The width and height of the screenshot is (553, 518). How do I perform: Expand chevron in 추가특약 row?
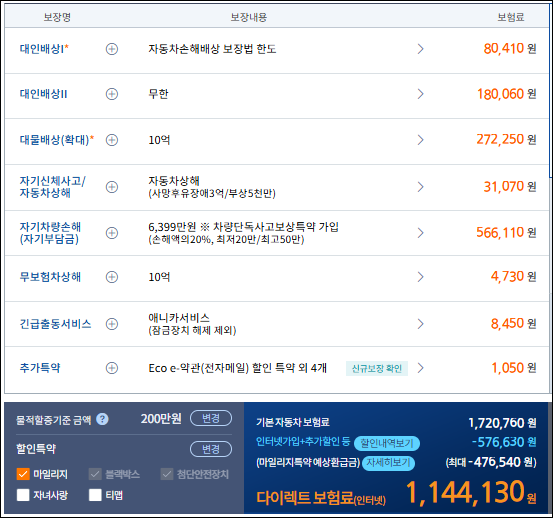pyautogui.click(x=420, y=368)
